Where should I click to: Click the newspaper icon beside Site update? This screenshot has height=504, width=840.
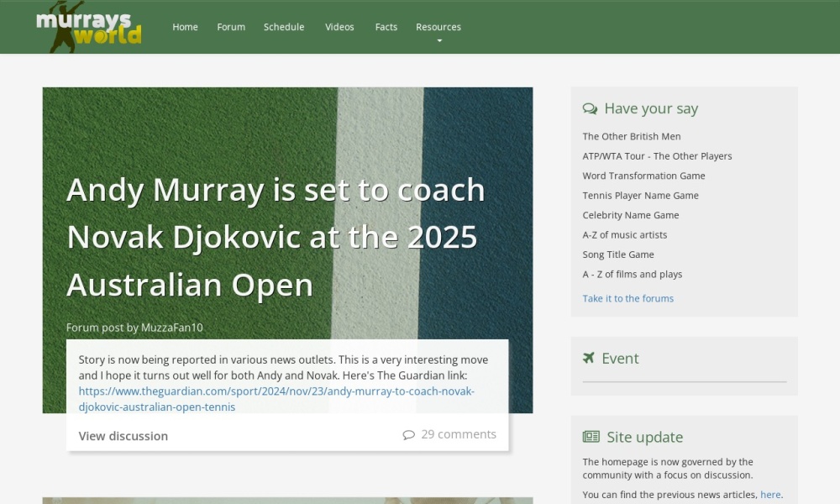click(x=591, y=437)
